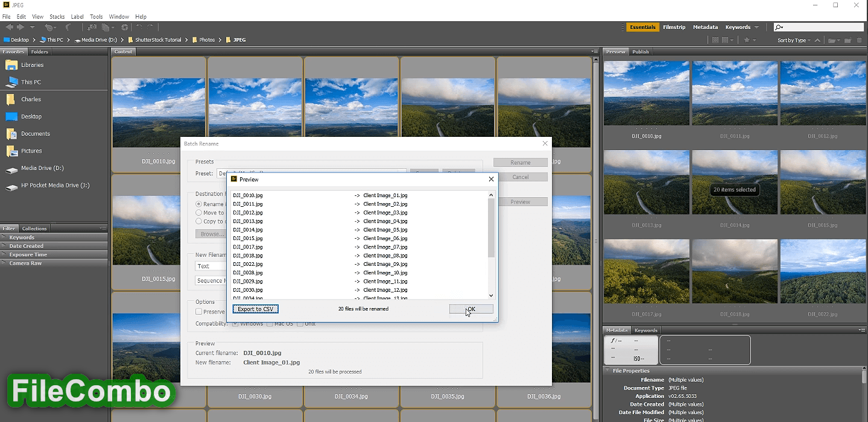868x422 pixels.
Task: Open the Stacks menu
Action: (57, 17)
